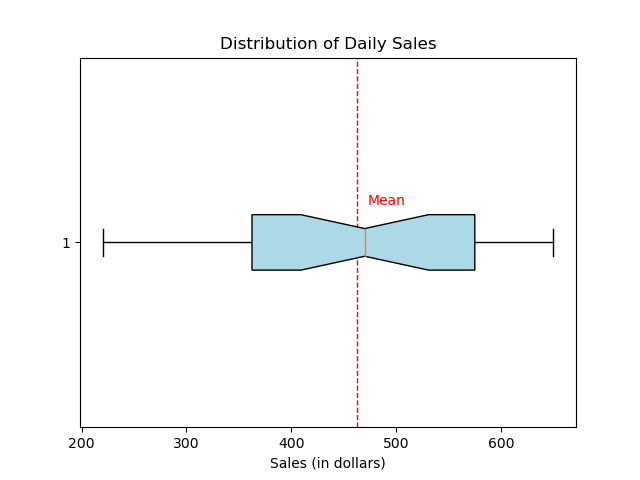Click the right edge of the box (Q3)
640x480 pixels.
(x=475, y=242)
